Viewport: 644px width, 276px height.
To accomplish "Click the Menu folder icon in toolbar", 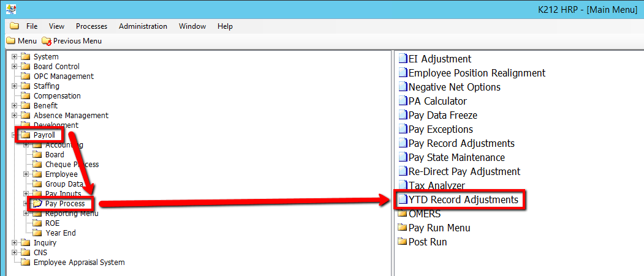I will (x=10, y=41).
